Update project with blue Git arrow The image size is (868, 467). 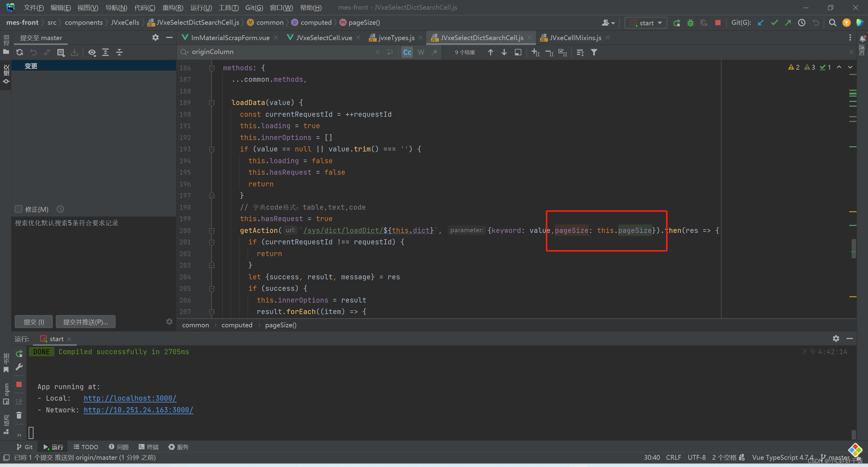tap(760, 23)
